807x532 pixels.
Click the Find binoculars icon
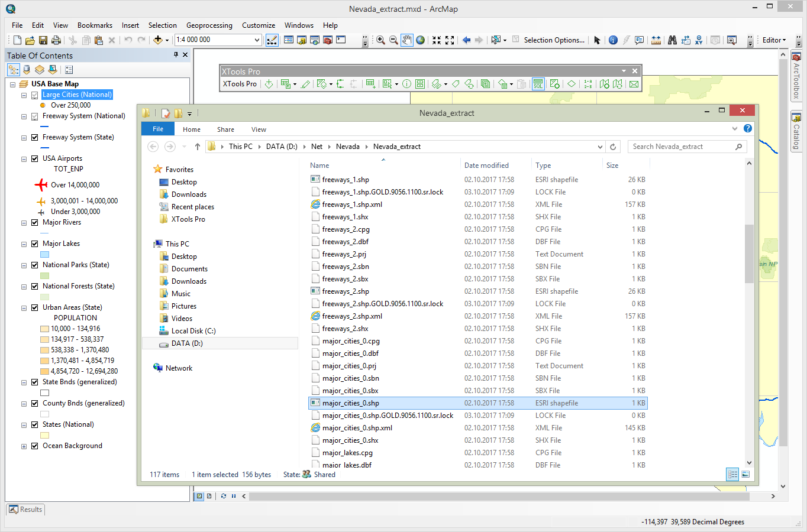coord(672,40)
